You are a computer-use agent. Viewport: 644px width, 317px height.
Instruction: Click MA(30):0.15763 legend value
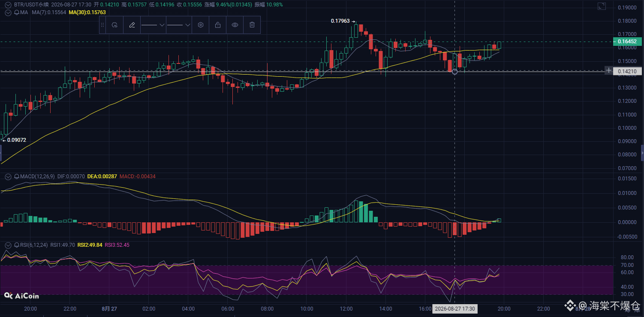click(87, 12)
